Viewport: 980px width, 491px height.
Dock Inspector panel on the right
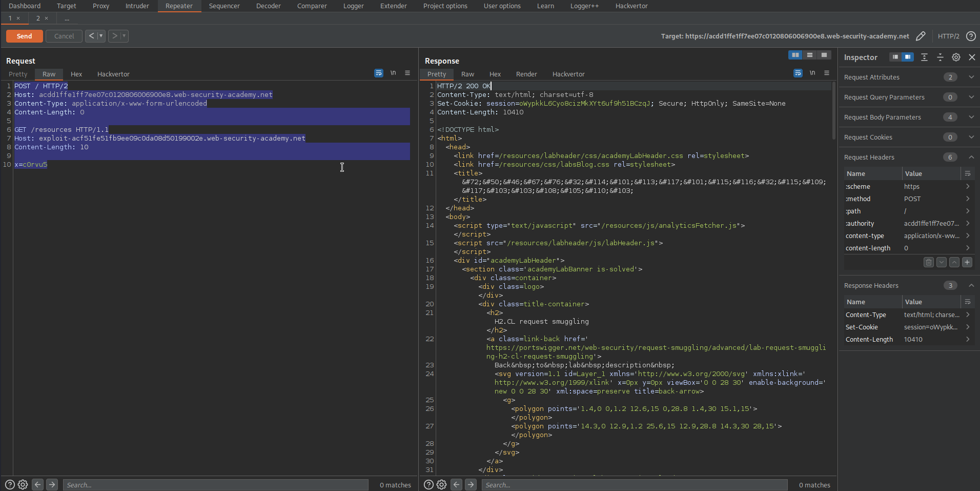908,57
